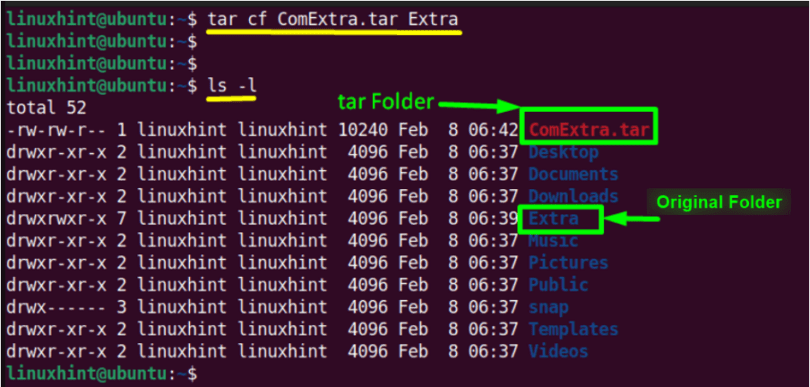Click the '-rw-rw-r--' permissions of ComExtra.tar

56,130
